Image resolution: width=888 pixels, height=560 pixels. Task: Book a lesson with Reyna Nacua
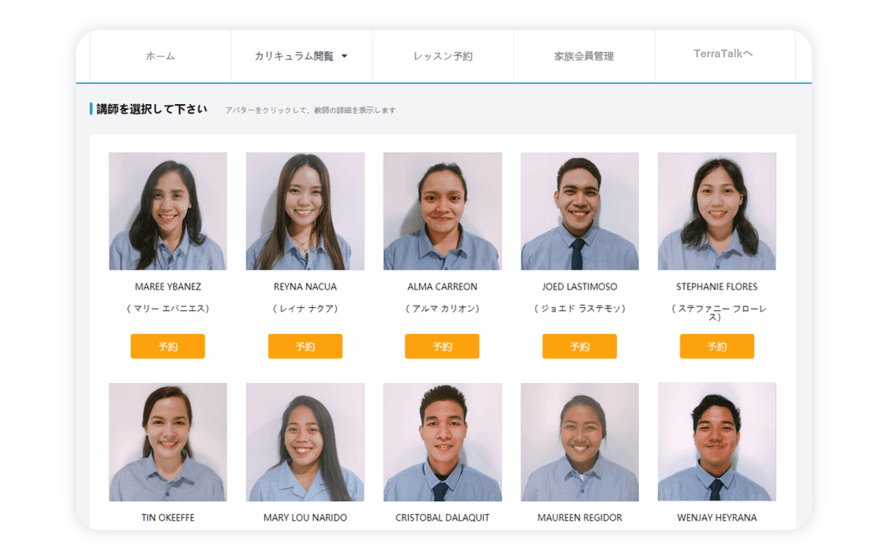point(305,346)
